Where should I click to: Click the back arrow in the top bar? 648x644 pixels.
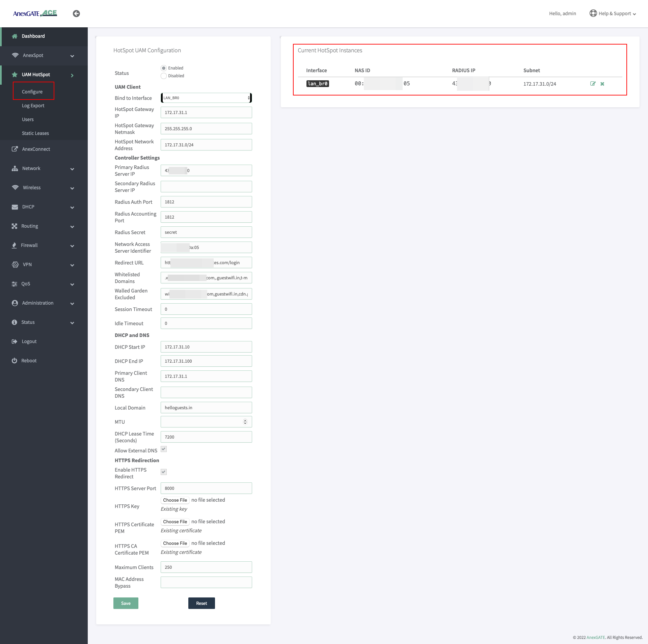[x=76, y=13]
